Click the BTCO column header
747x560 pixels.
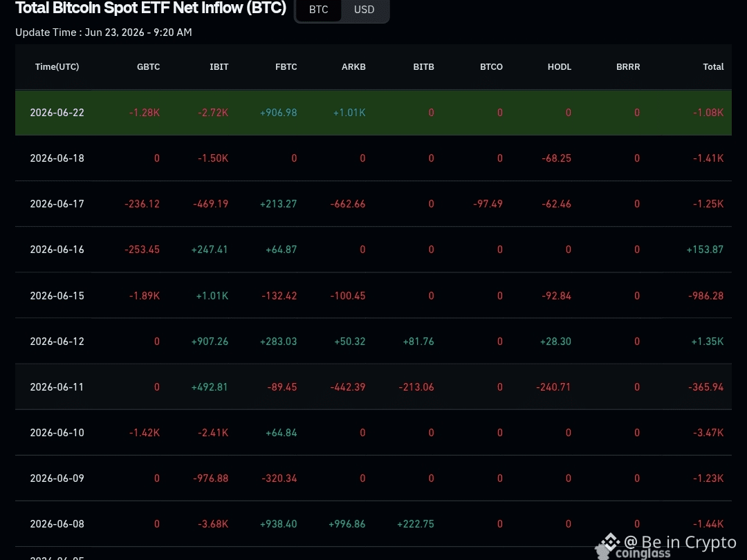pos(491,66)
